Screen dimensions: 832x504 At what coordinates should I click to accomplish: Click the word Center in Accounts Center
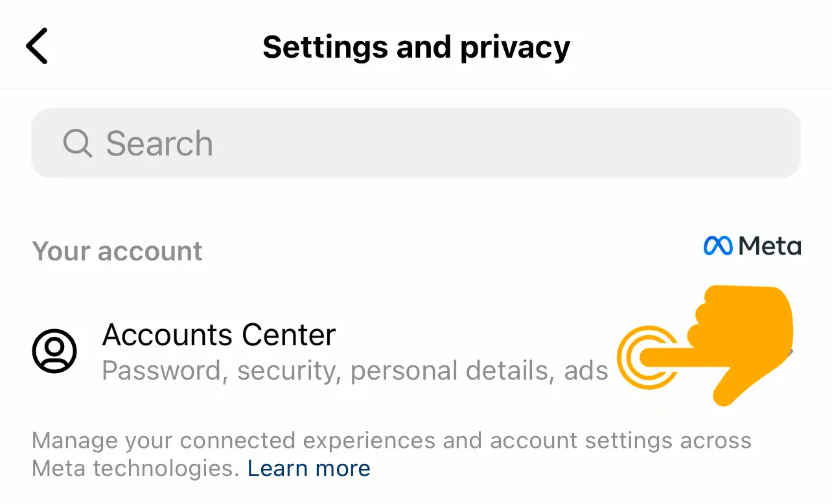pyautogui.click(x=289, y=335)
